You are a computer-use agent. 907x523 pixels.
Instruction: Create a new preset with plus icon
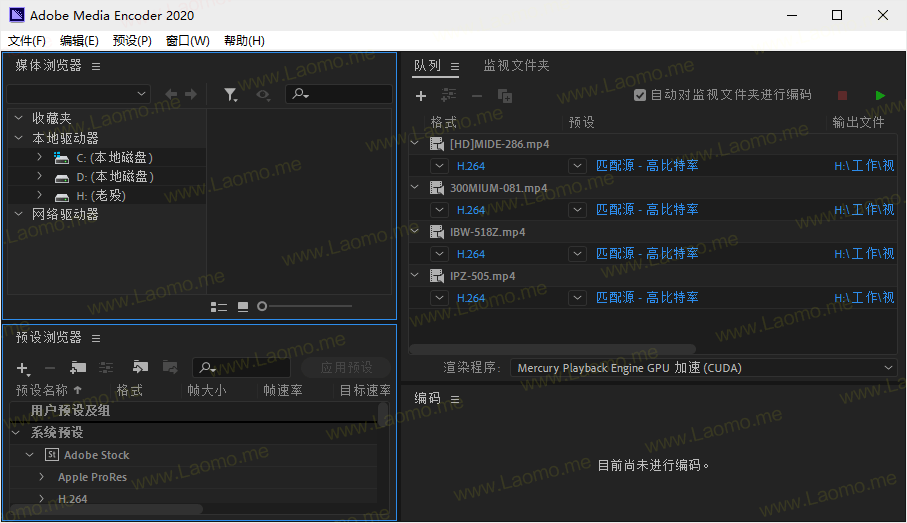pos(23,368)
